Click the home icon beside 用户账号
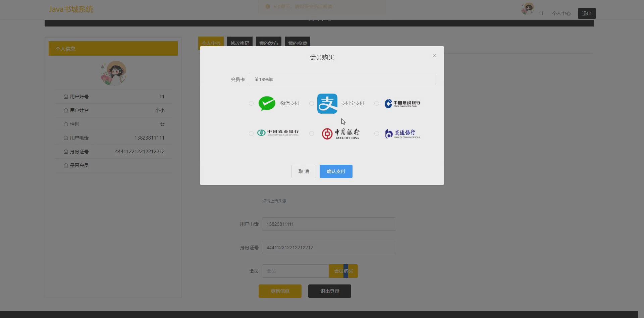Screen dimensions: 644x318 click(x=66, y=96)
